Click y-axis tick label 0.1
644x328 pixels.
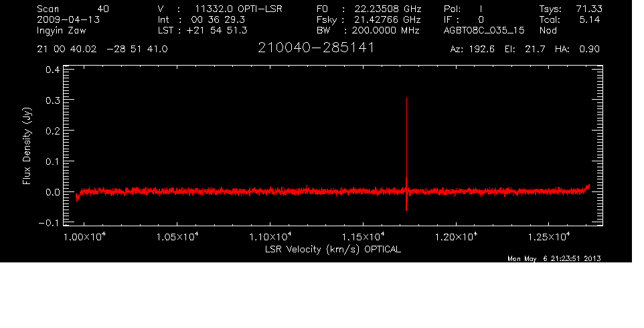pyautogui.click(x=52, y=162)
